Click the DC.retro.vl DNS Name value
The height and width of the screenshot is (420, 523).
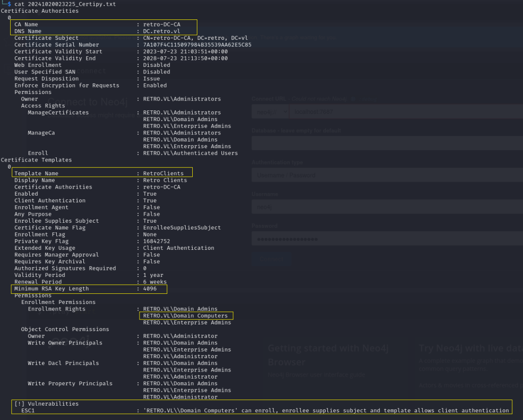tap(162, 31)
